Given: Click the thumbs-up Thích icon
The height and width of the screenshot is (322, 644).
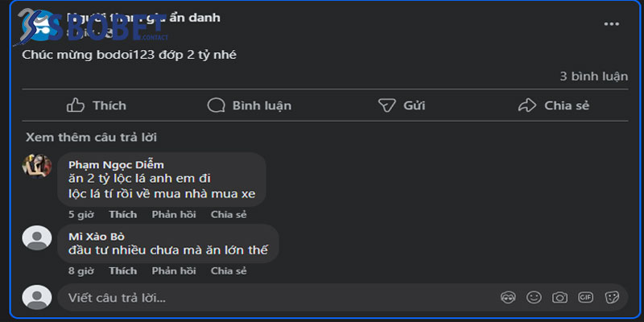Looking at the screenshot, I should click(76, 105).
